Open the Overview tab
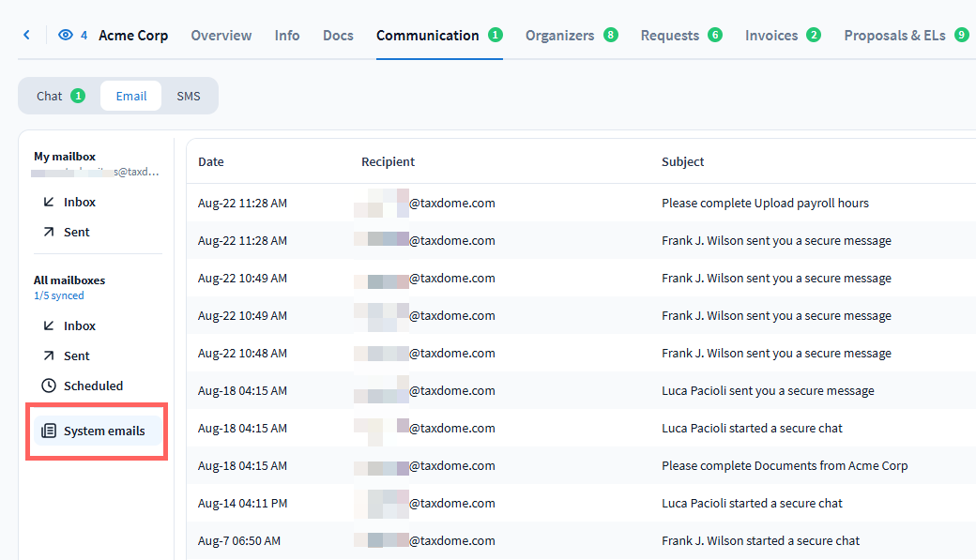Viewport: 976px width, 560px height. coord(221,36)
